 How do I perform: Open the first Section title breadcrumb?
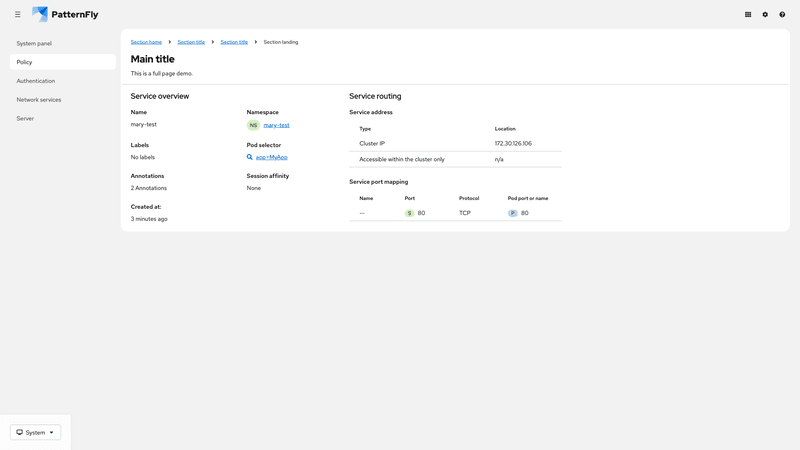tap(191, 42)
